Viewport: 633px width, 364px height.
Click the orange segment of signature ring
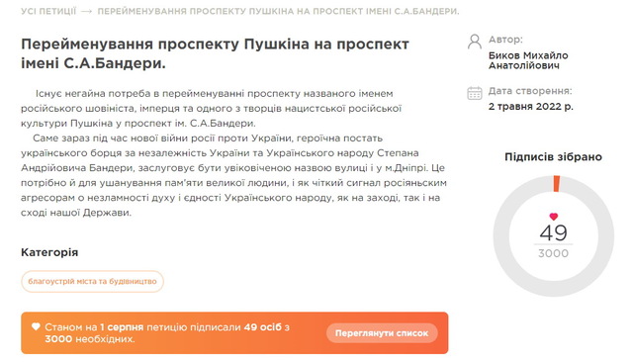[557, 184]
